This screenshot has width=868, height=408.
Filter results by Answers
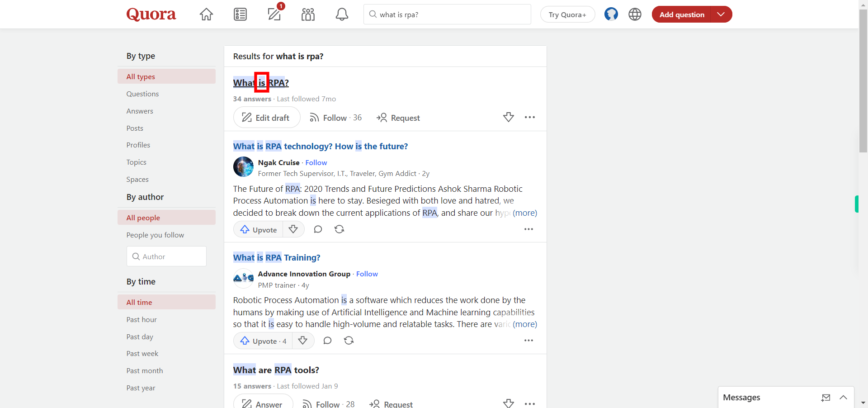point(166,111)
